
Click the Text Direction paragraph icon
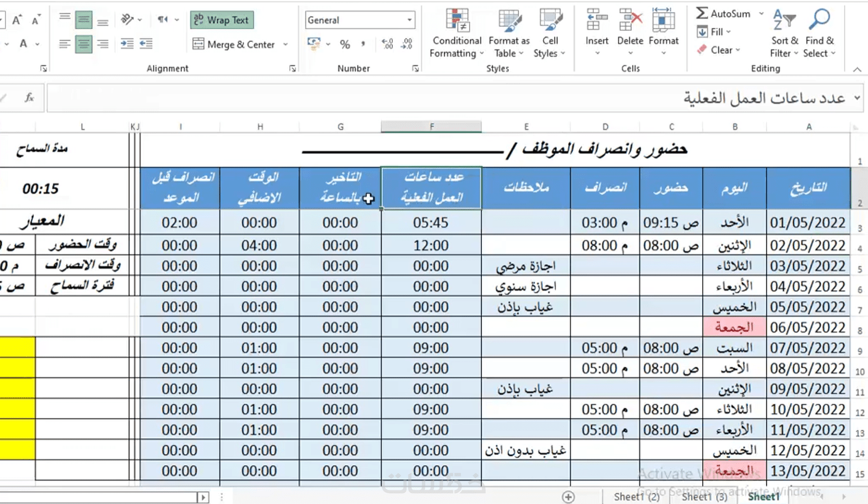click(x=163, y=20)
